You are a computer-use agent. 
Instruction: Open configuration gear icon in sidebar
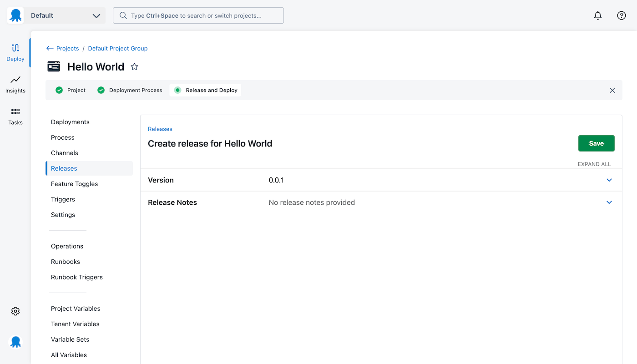pyautogui.click(x=15, y=311)
